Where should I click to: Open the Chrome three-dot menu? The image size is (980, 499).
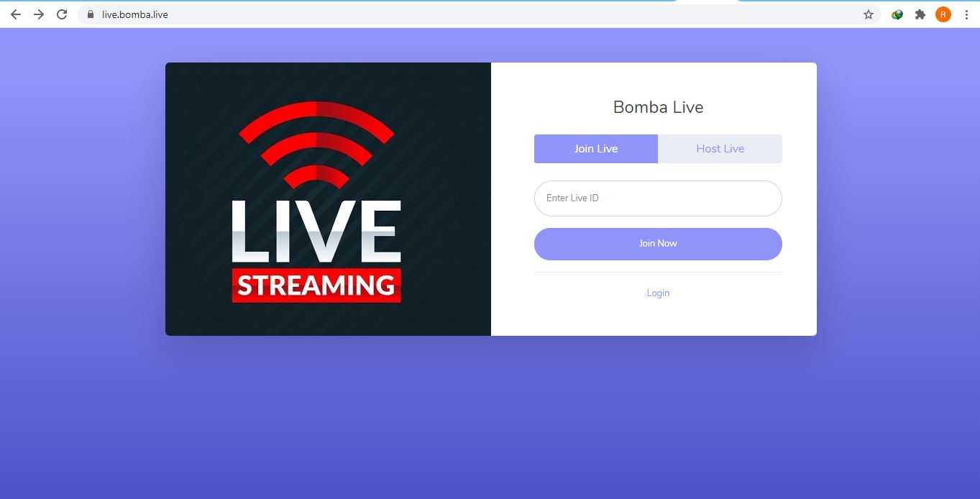point(966,14)
